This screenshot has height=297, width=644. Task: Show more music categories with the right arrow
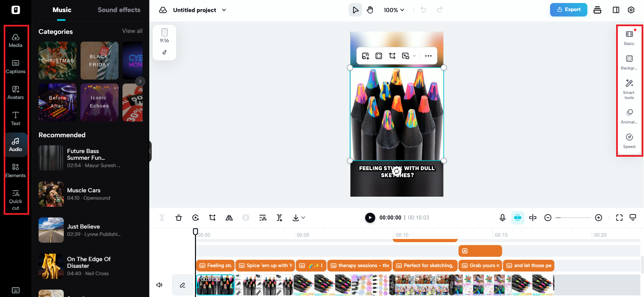[140, 81]
